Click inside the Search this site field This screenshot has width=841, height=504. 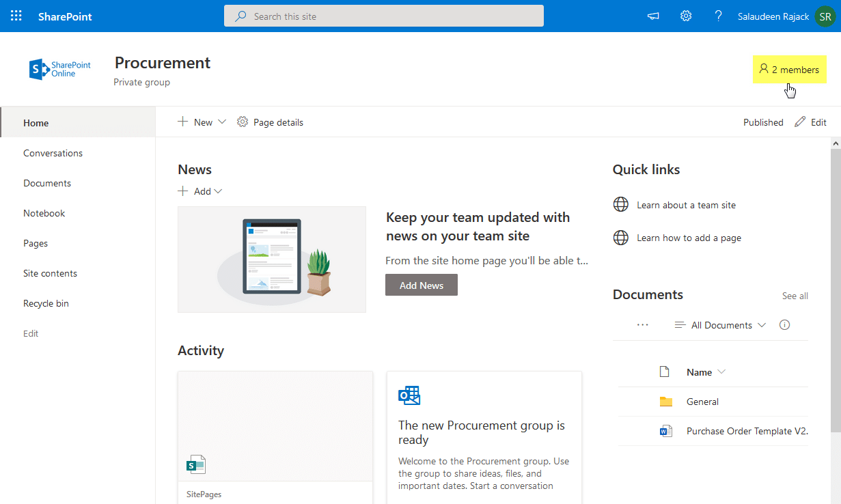[x=383, y=16]
